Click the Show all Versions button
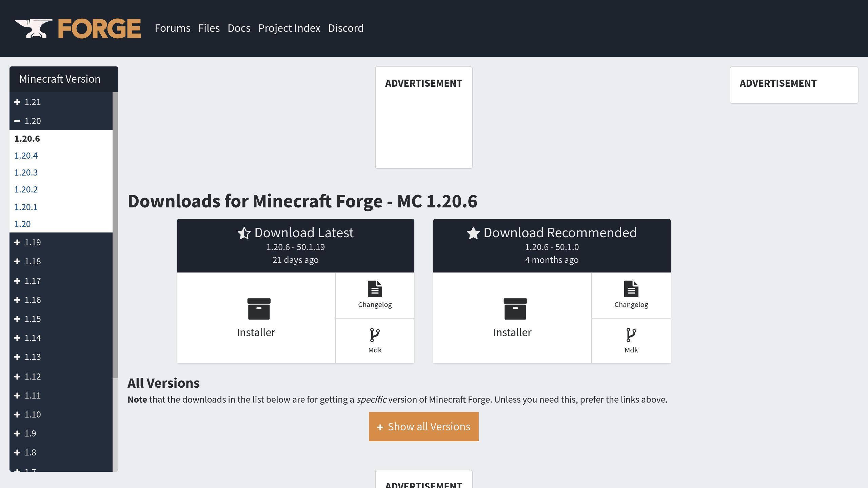Screen dimensions: 868x488 click(x=423, y=427)
